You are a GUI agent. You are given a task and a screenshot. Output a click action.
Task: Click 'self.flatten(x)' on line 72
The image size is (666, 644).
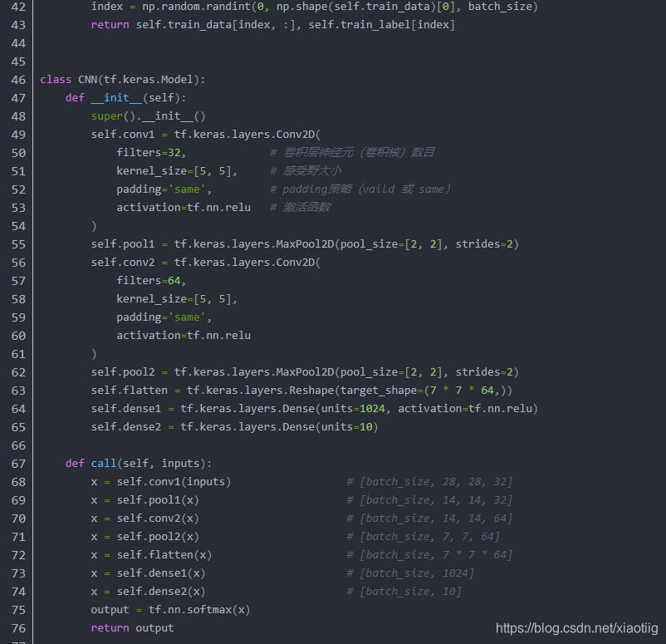(x=164, y=555)
